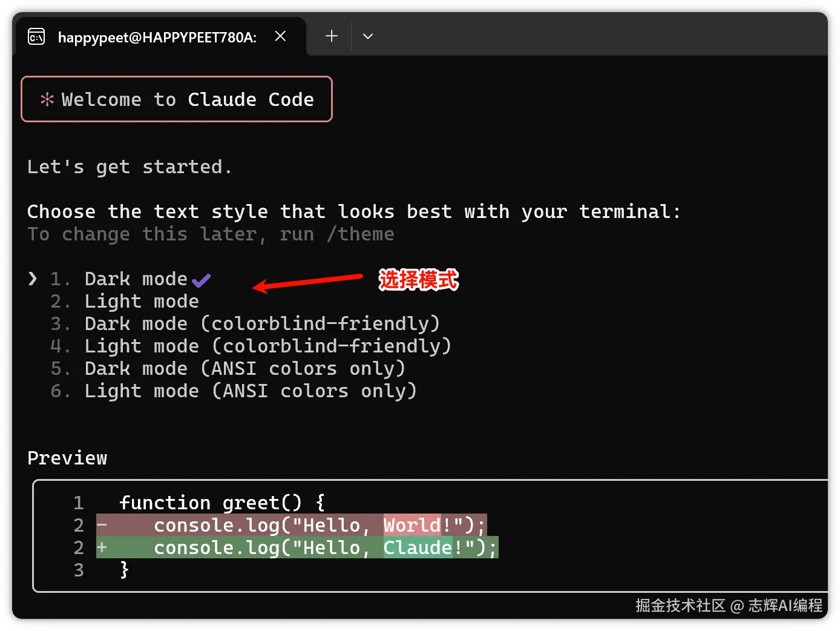This screenshot has width=840, height=631.
Task: Click the highlighted word "Claude" in diff
Action: pyautogui.click(x=418, y=547)
